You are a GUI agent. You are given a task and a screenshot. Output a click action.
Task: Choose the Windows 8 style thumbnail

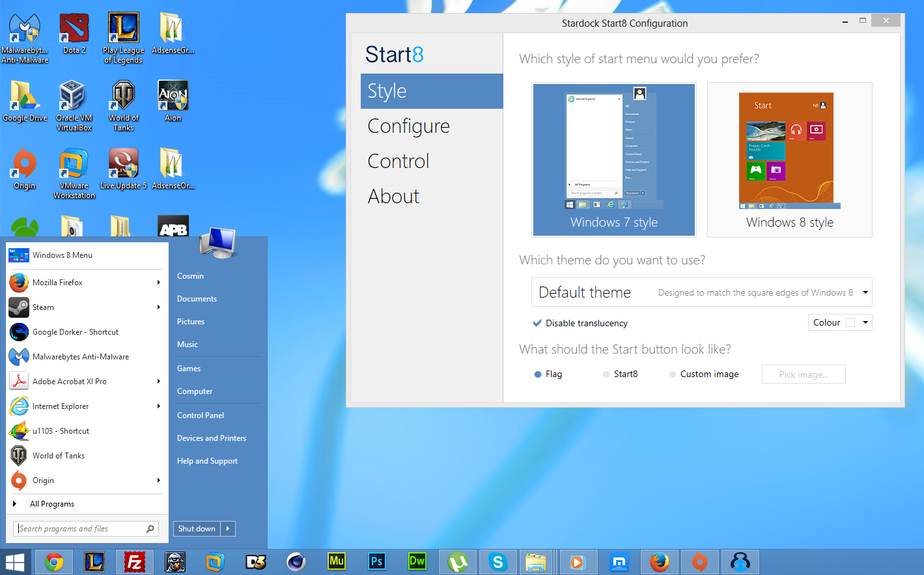[x=790, y=160]
